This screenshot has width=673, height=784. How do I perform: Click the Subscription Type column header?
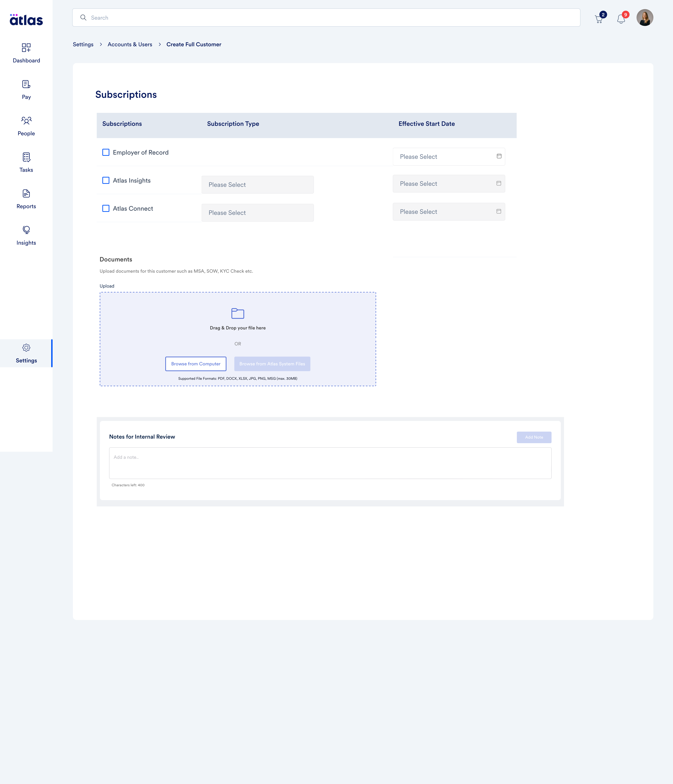tap(233, 124)
